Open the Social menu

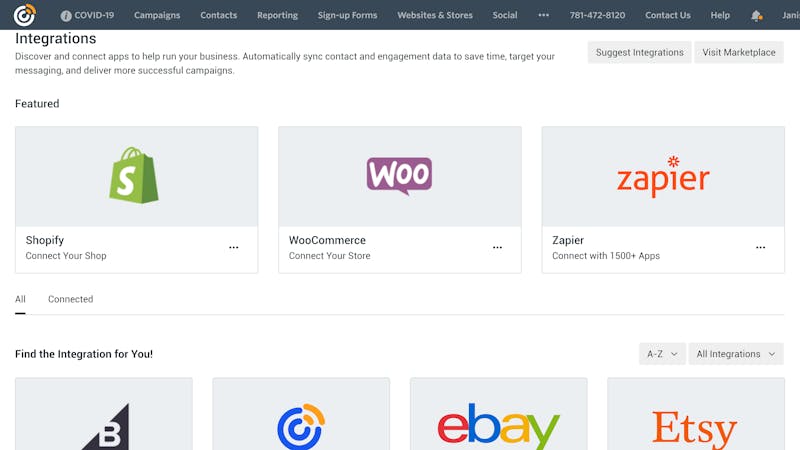coord(505,15)
